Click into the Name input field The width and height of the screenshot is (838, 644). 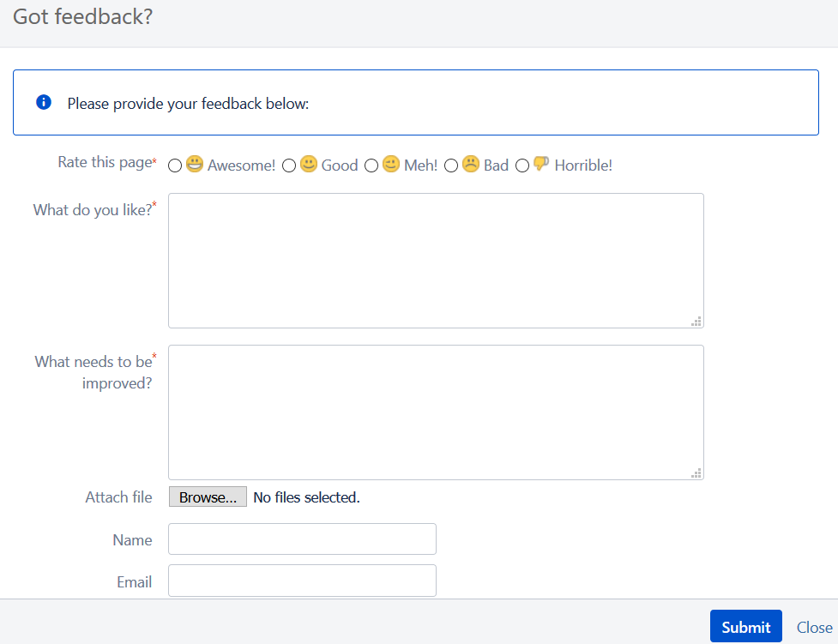(x=302, y=539)
